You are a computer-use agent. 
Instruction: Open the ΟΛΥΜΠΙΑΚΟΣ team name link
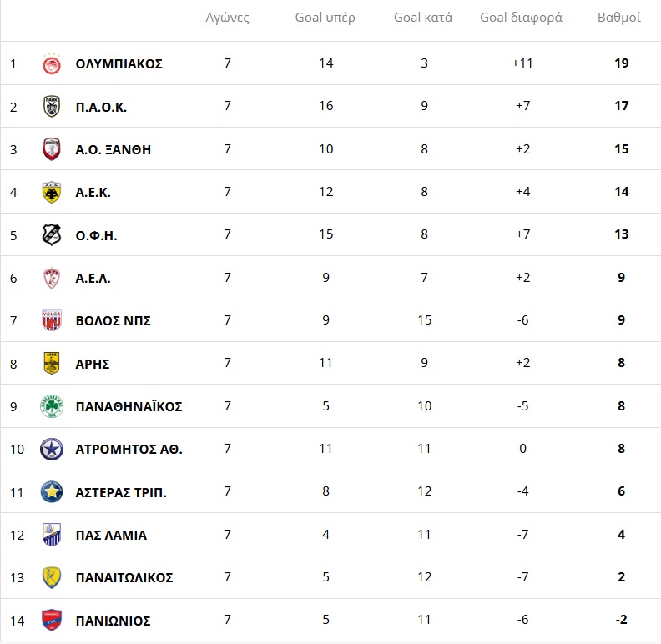[119, 64]
